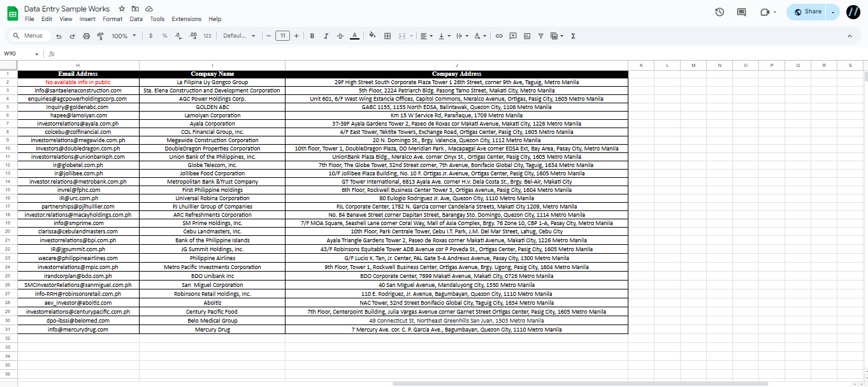Open the account profile avatar
Screen dimensions: 868x387
coord(853,11)
